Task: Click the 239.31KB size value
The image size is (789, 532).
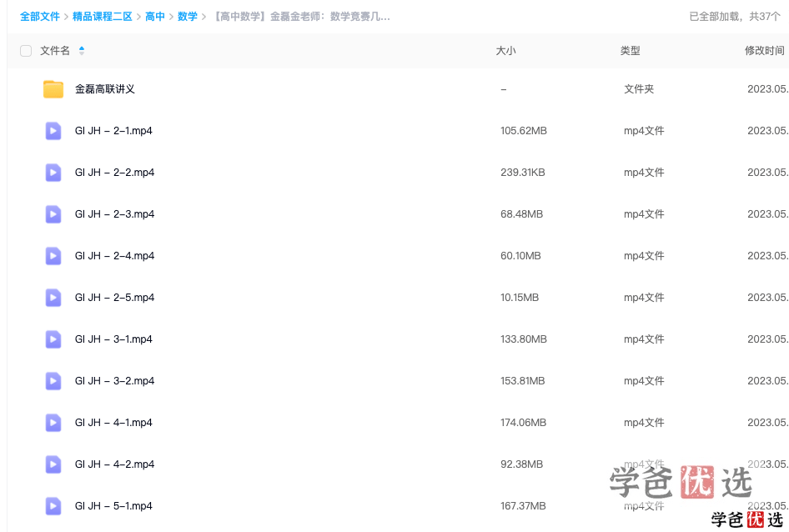Action: (522, 173)
